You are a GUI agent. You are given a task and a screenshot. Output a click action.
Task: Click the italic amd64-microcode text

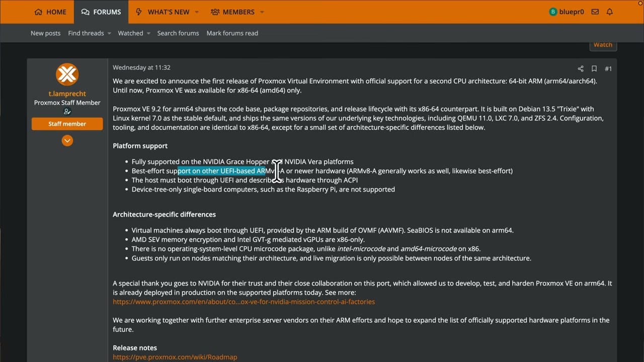pos(429,249)
